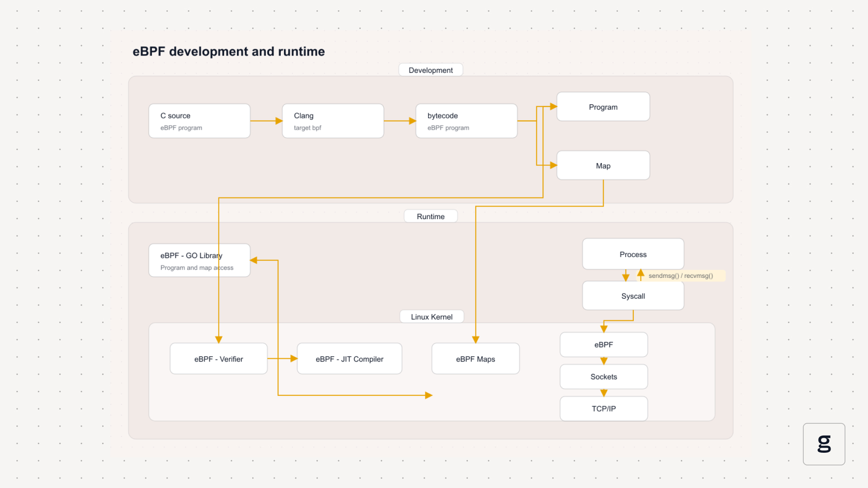This screenshot has height=488, width=868.
Task: Click the Runtime section label
Action: pyautogui.click(x=431, y=216)
